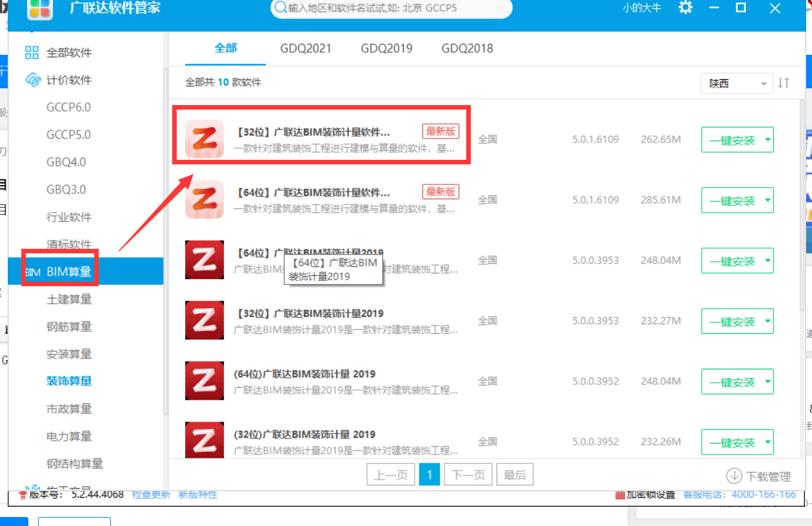Select 土建算量 in the sidebar
The image size is (812, 526).
pyautogui.click(x=69, y=299)
